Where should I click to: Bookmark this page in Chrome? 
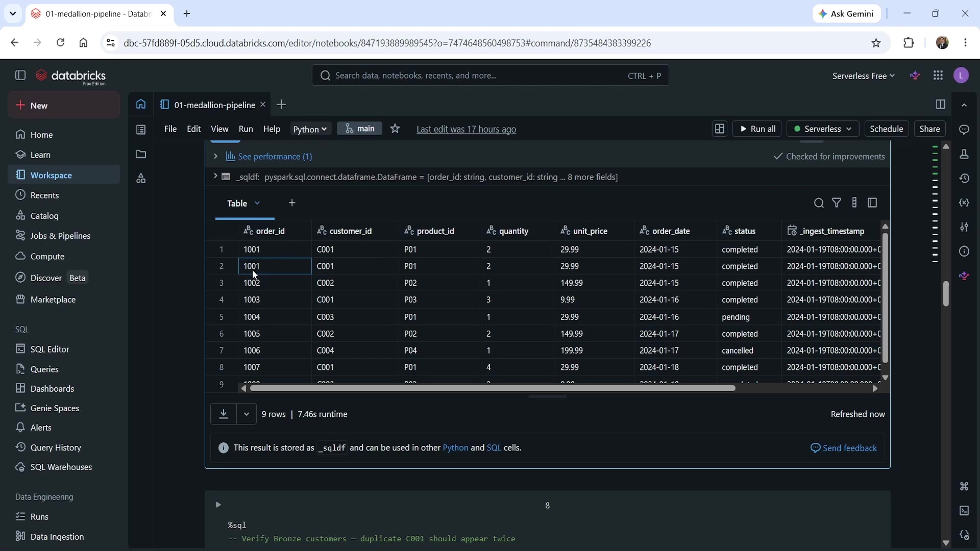[x=876, y=43]
